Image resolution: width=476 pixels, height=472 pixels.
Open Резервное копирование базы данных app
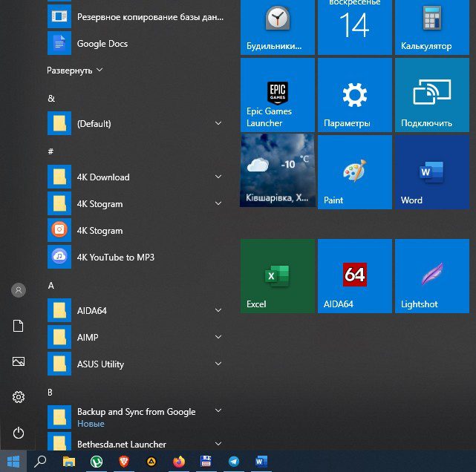pyautogui.click(x=136, y=16)
